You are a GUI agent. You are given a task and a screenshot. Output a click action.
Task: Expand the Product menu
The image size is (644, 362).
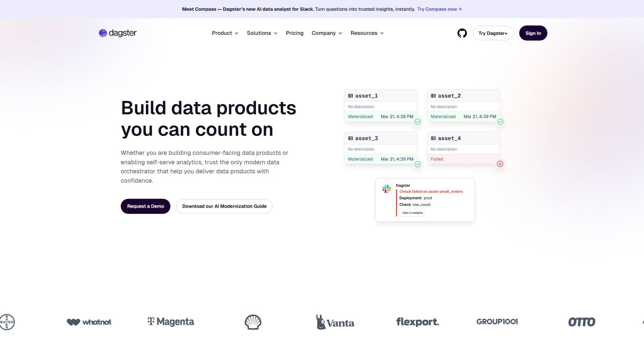[x=225, y=33]
